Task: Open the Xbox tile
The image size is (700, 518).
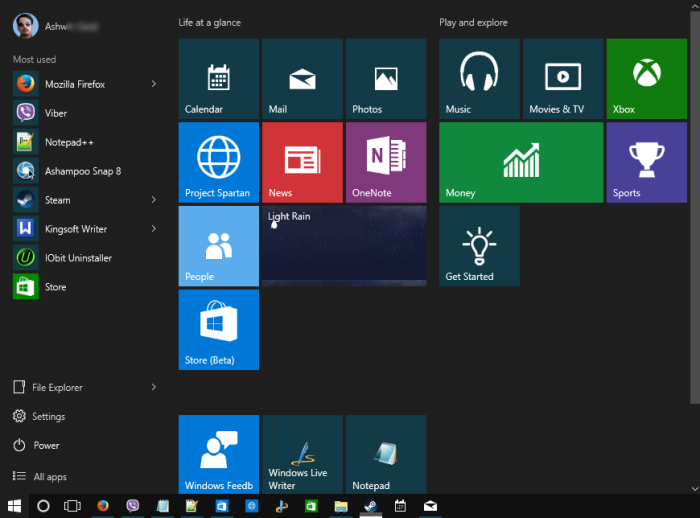Action: 647,79
